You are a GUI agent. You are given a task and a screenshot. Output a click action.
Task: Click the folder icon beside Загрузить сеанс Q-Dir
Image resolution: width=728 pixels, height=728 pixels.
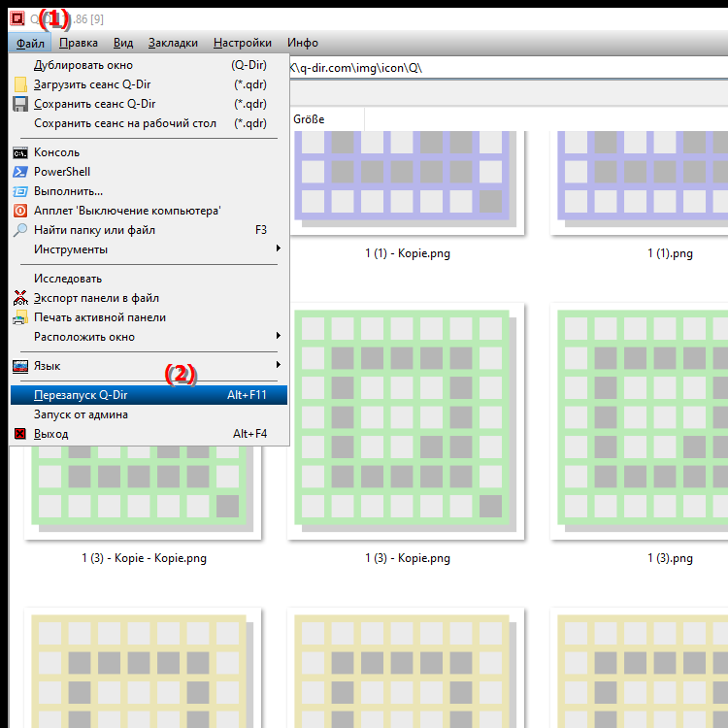tap(20, 84)
